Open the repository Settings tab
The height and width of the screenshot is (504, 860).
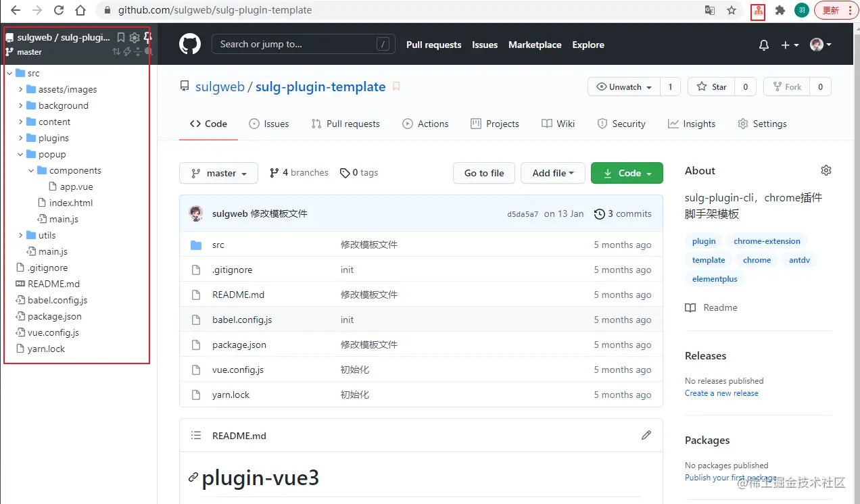point(762,124)
